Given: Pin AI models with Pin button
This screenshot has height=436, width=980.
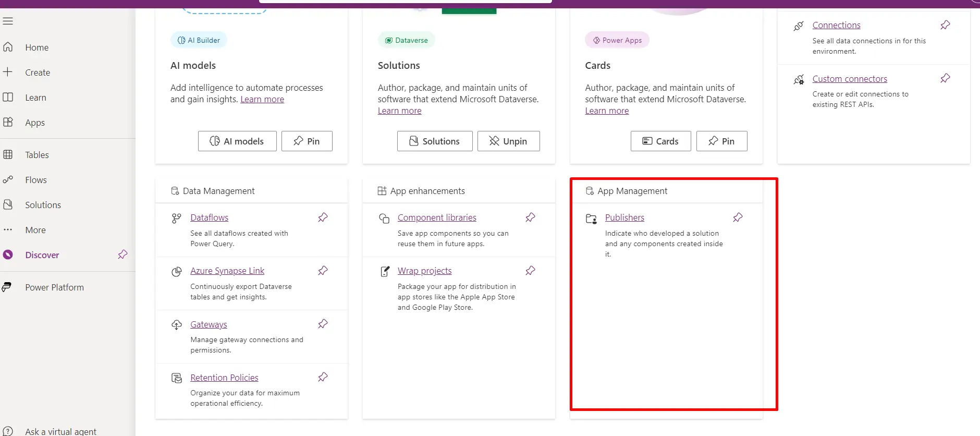Looking at the screenshot, I should tap(307, 141).
